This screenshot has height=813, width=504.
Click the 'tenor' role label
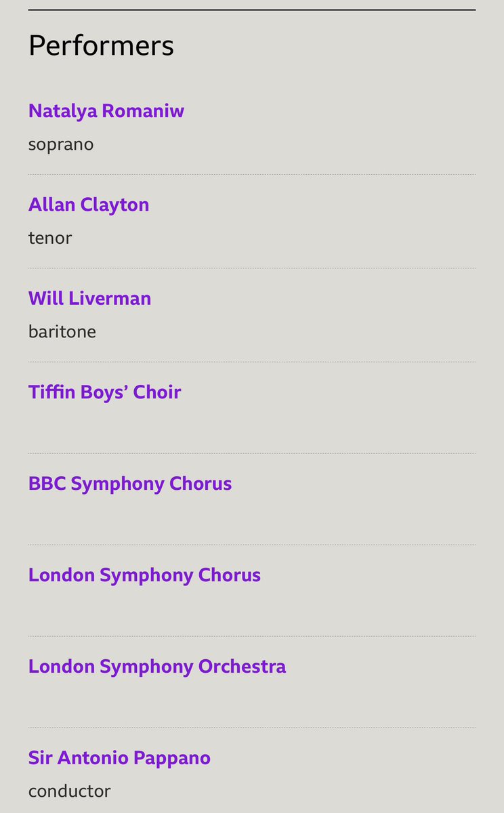(50, 238)
